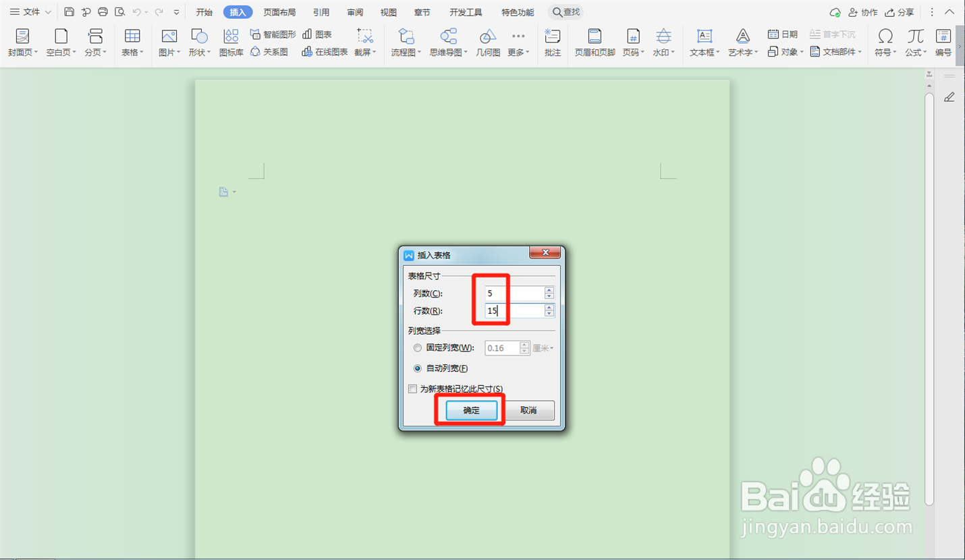This screenshot has height=560, width=965.
Task: Open the 更多 more items menu
Action: coord(518,43)
